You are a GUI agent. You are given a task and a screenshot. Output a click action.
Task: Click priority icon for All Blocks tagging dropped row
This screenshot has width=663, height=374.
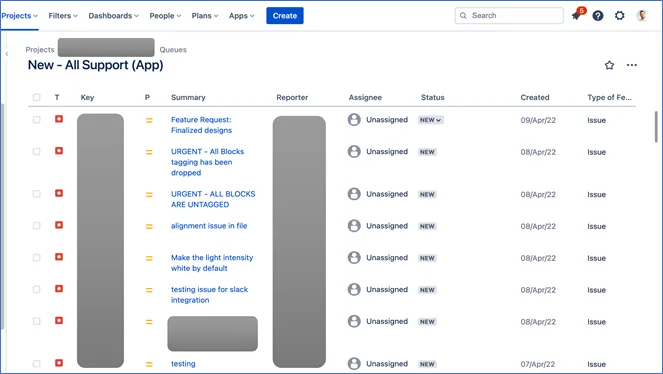(x=149, y=152)
